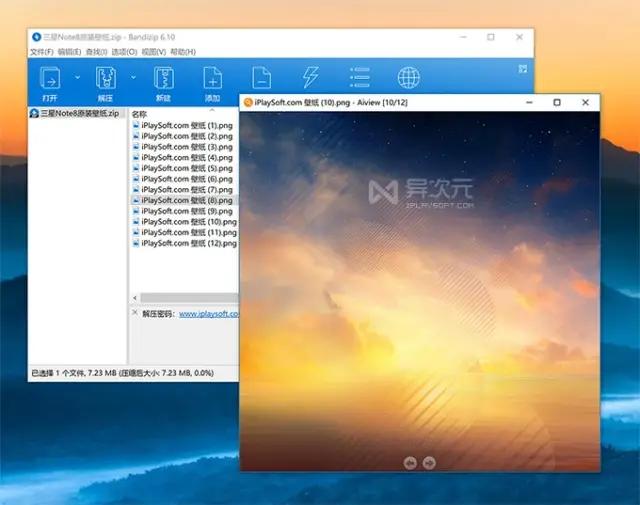Viewport: 640px width, 505px height.
Task: Click the PNG file icon beside 壁纸 (12).png
Action: pyautogui.click(x=136, y=243)
